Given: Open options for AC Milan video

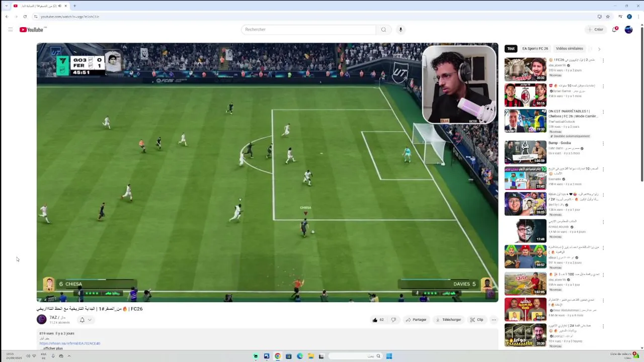Looking at the screenshot, I should click(603, 86).
